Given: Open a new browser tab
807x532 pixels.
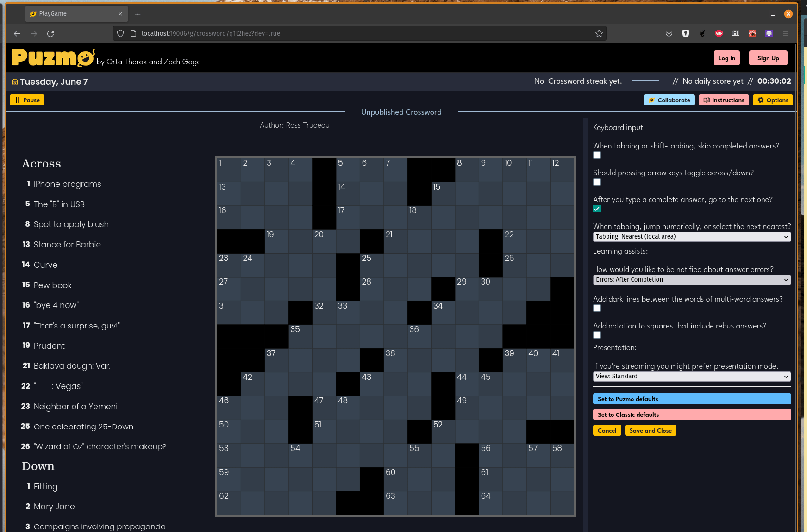Looking at the screenshot, I should pyautogui.click(x=138, y=14).
